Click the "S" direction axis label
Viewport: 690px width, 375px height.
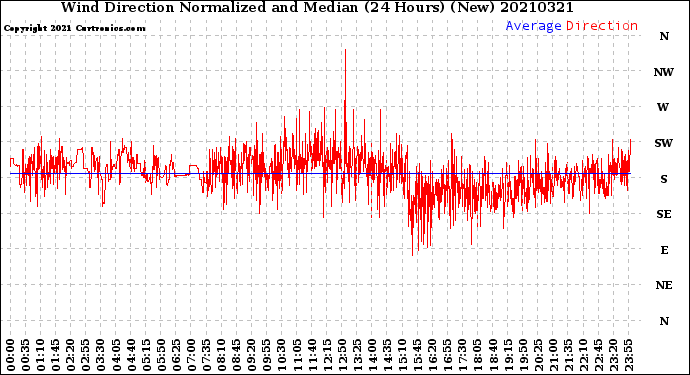click(x=664, y=179)
